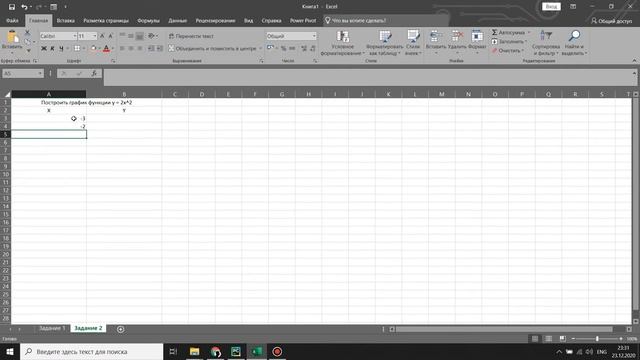Screen dimensions: 640x360
Task: Open Sort and filter (Сортировка и фильтр)
Action: pos(546,42)
